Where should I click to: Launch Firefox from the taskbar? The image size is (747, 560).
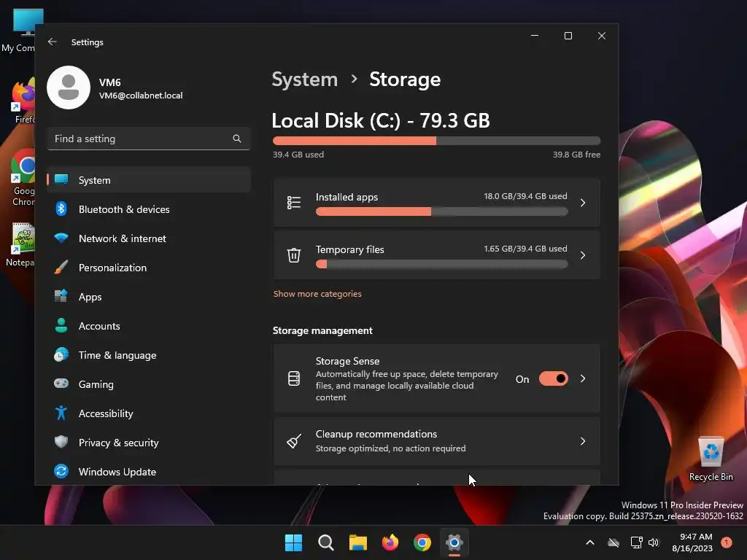click(x=390, y=542)
